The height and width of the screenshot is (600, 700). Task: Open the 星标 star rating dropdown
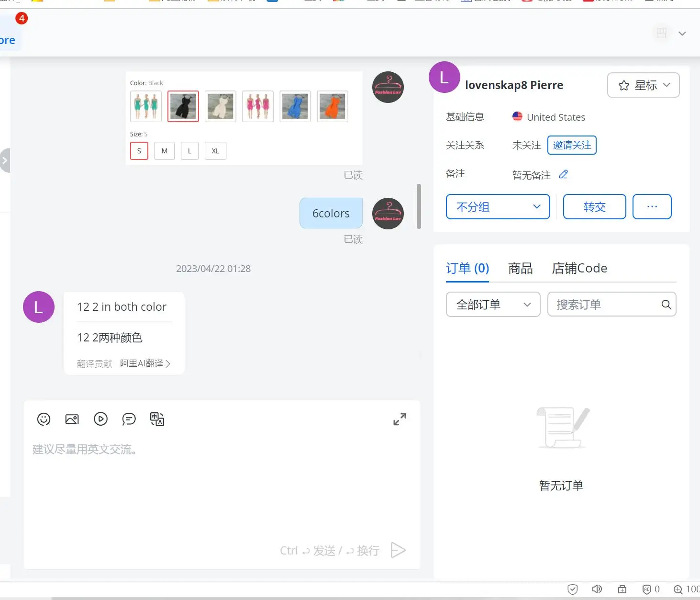point(644,85)
